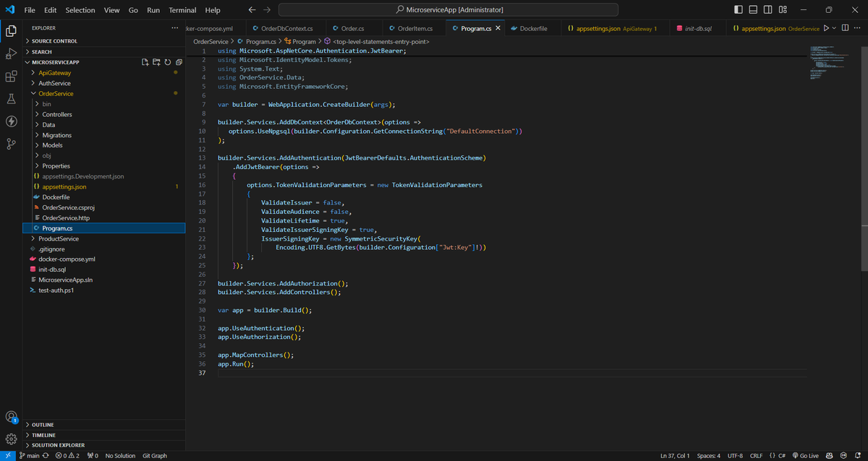Open OrderService.csproj file
The image size is (868, 461).
pos(103,207)
